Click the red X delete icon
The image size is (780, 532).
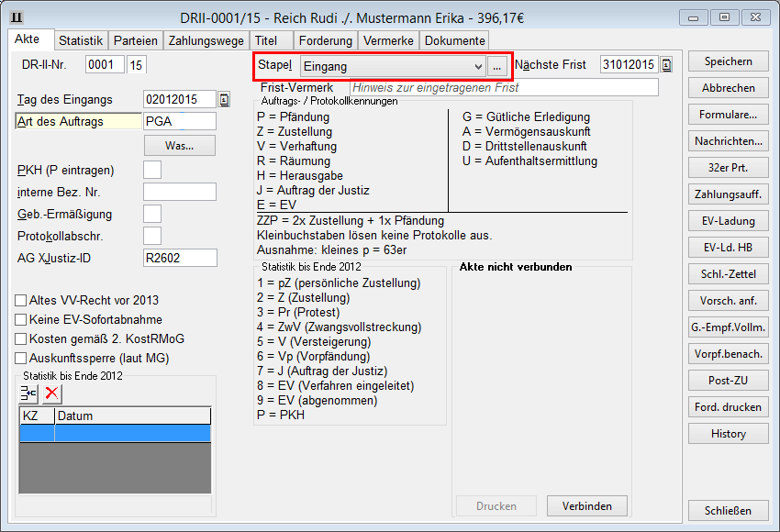point(52,393)
